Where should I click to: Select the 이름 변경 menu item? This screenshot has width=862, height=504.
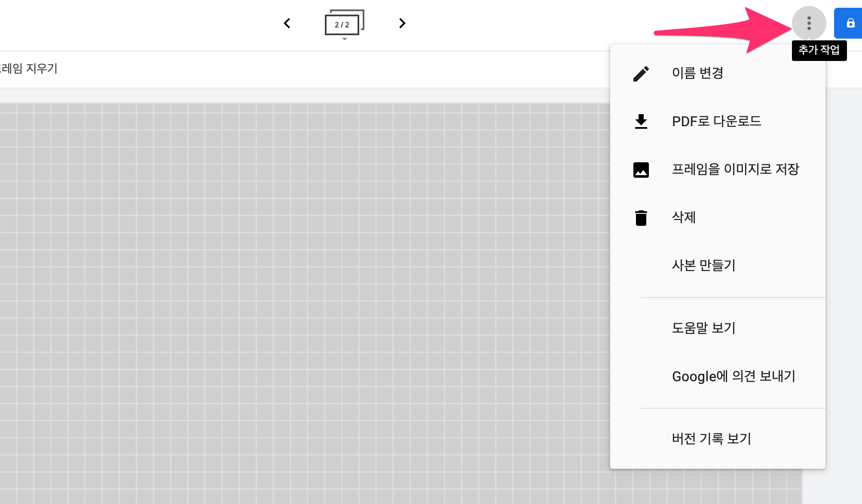[x=697, y=73]
